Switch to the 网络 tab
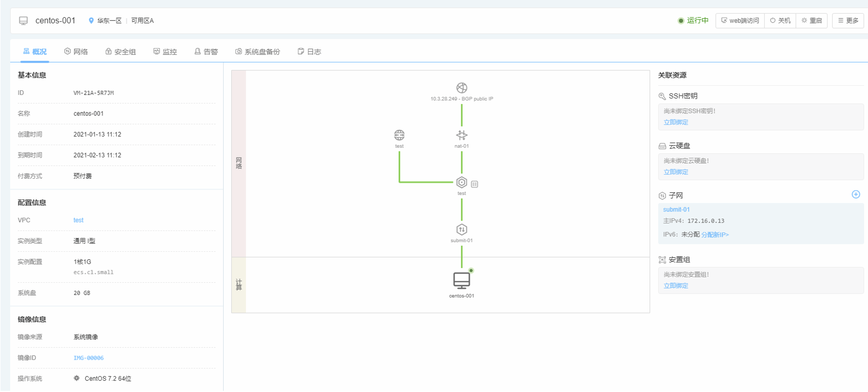Image resolution: width=868 pixels, height=392 pixels. coord(76,52)
